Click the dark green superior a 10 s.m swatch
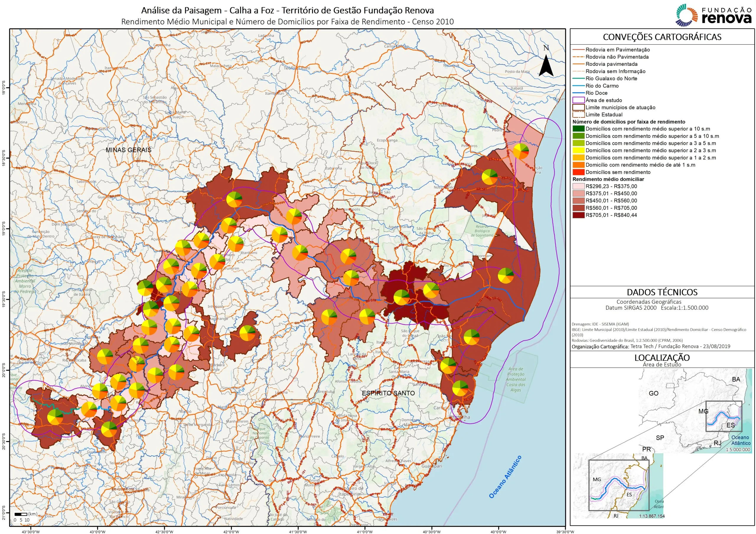 point(578,129)
